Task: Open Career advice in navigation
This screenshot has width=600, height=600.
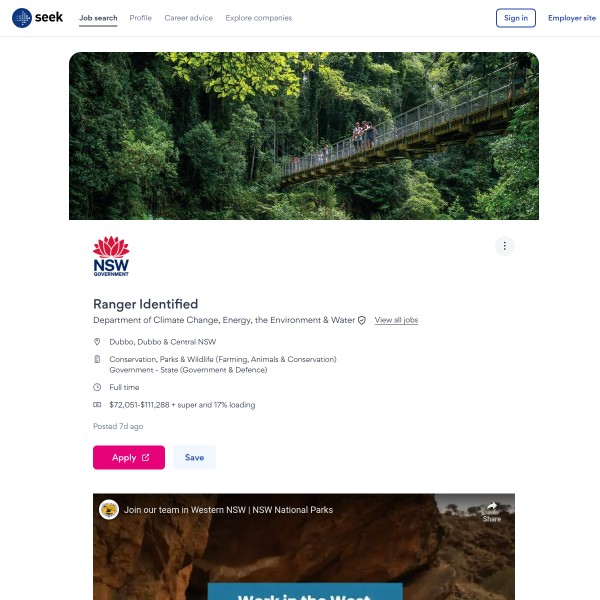Action: tap(188, 18)
